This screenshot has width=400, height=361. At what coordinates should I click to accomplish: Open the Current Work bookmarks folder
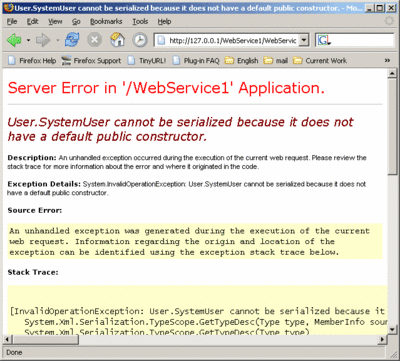(320, 61)
